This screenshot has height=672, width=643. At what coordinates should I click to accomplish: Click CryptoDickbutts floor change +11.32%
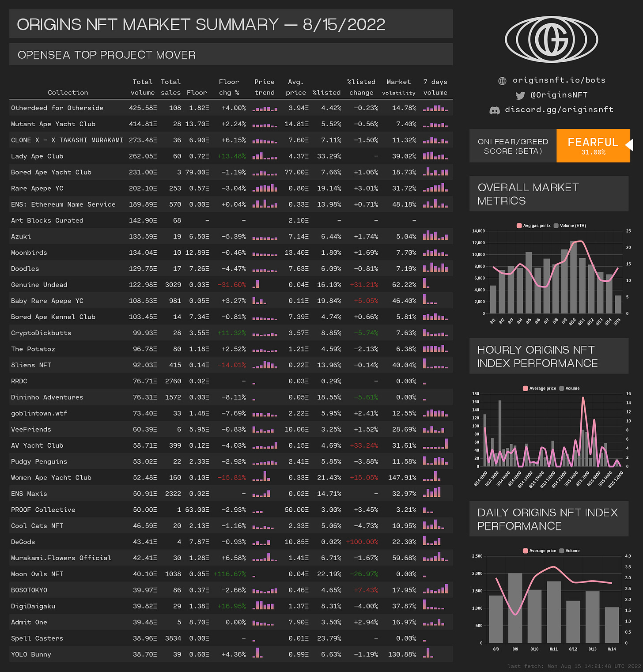(x=232, y=333)
